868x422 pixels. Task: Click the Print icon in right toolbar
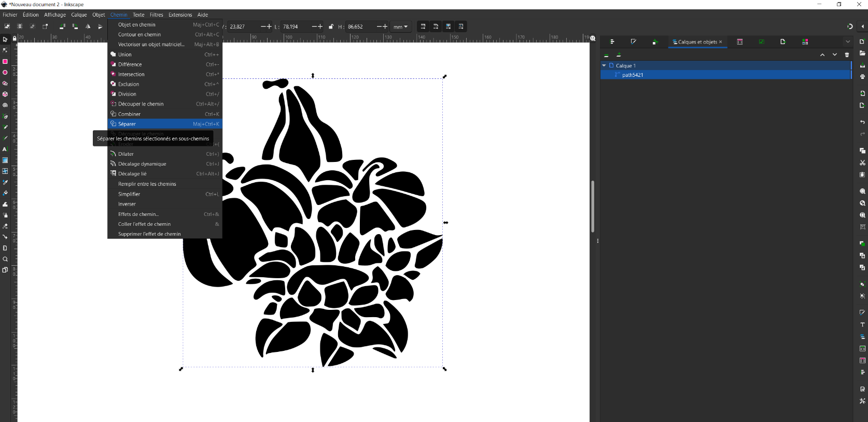click(x=862, y=77)
